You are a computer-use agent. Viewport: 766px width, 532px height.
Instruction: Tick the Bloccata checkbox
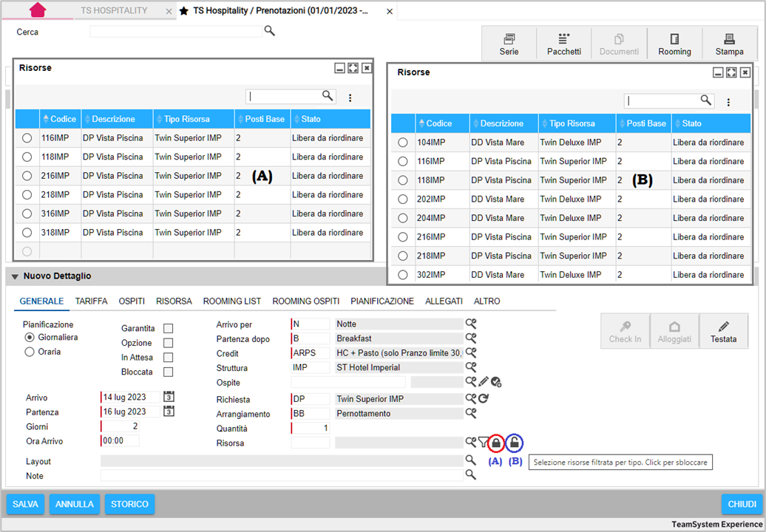[169, 372]
